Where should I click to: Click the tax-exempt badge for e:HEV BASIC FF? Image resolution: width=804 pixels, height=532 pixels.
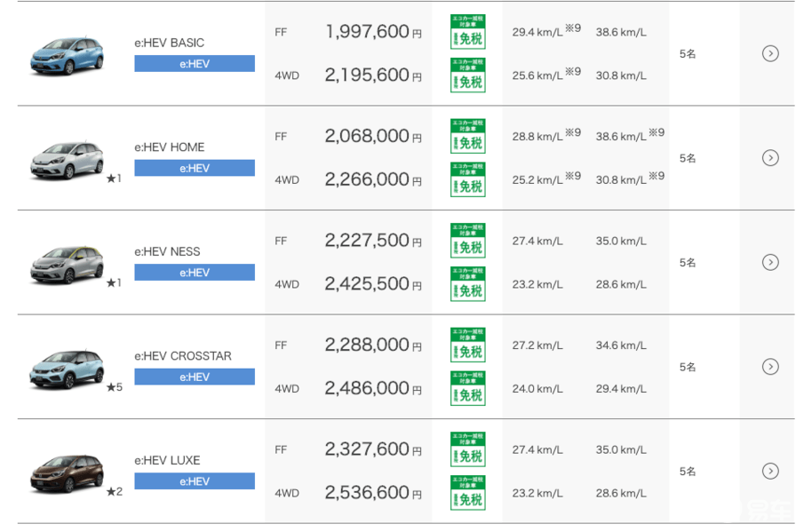467,32
